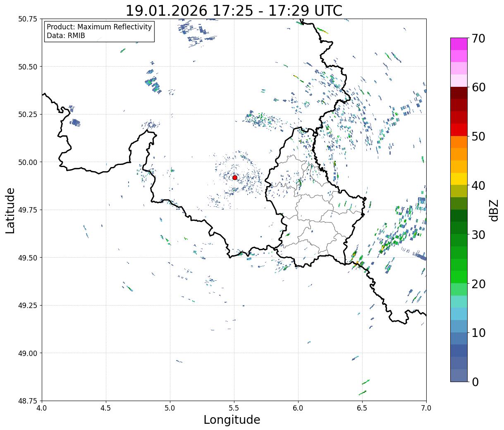Pick the light cyan colorbar swatch between 10 and 20

point(459,314)
